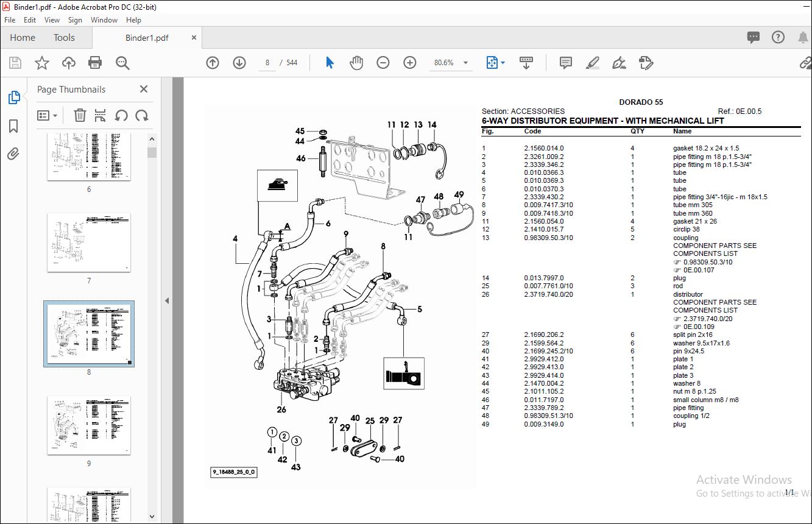The height and width of the screenshot is (524, 812).
Task: Open the fit page options icon
Action: tap(494, 63)
